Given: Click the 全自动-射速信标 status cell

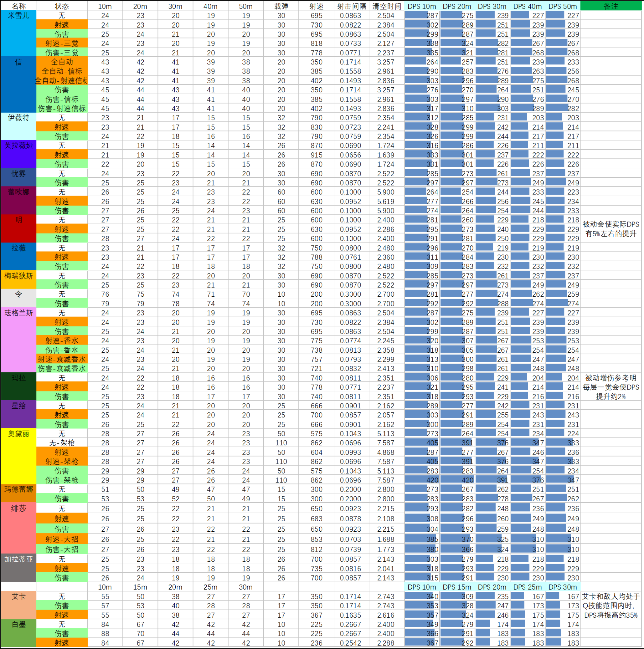Looking at the screenshot, I should [x=62, y=80].
